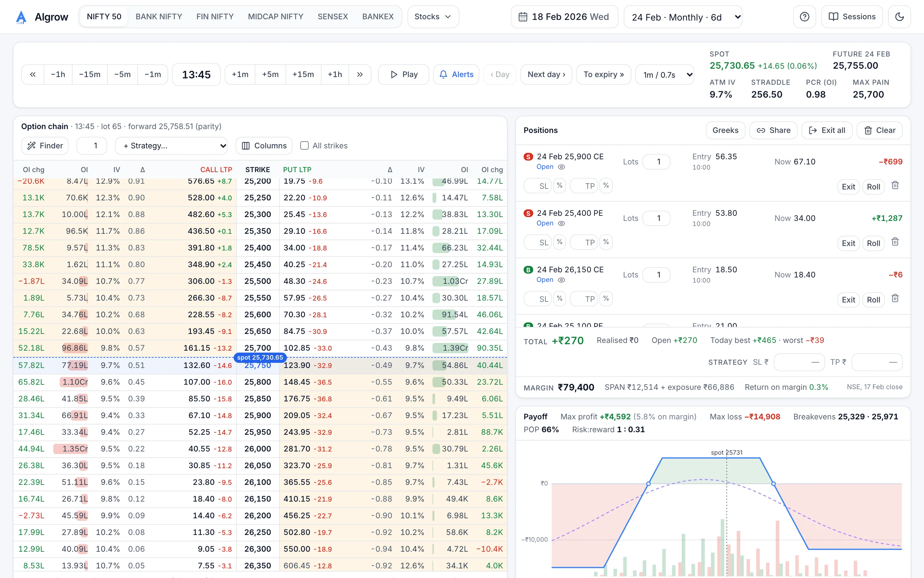Screen dimensions: 924x578
Task: Toggle visibility eye for 25,400 PE position
Action: click(561, 223)
